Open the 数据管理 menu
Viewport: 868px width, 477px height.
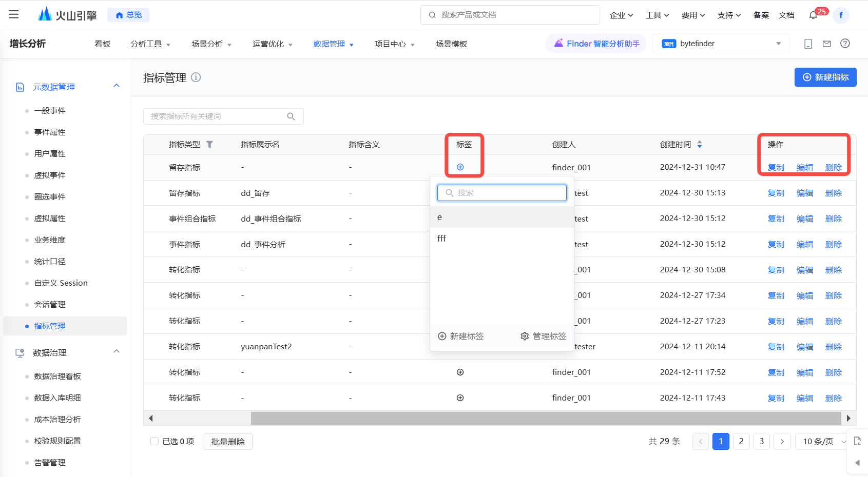(334, 44)
